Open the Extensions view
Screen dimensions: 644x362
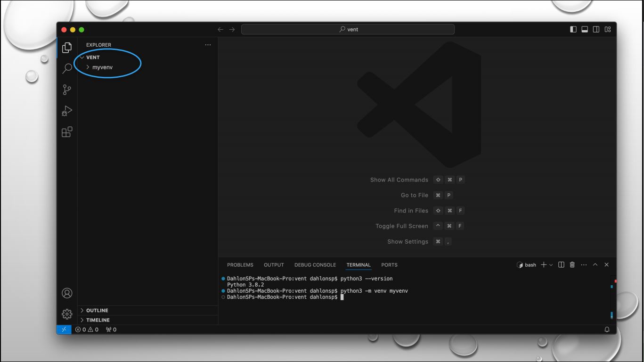click(67, 132)
